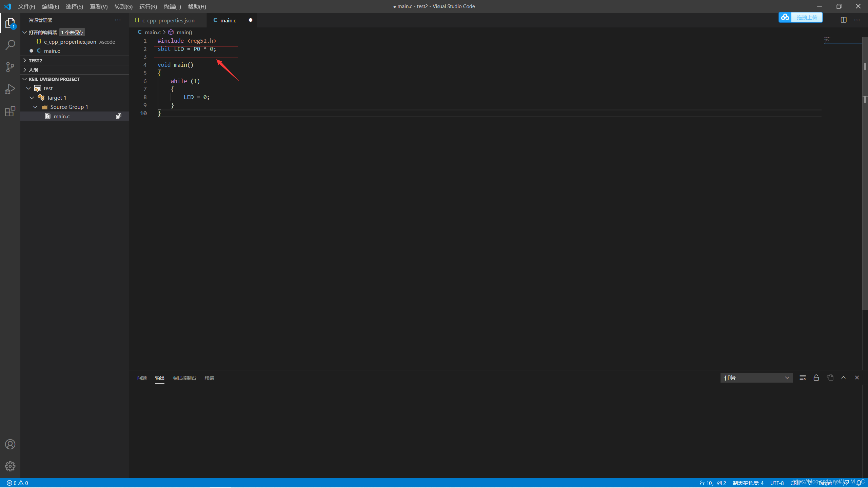868x488 pixels.
Task: Open editor more actions ellipsis
Action: (857, 20)
